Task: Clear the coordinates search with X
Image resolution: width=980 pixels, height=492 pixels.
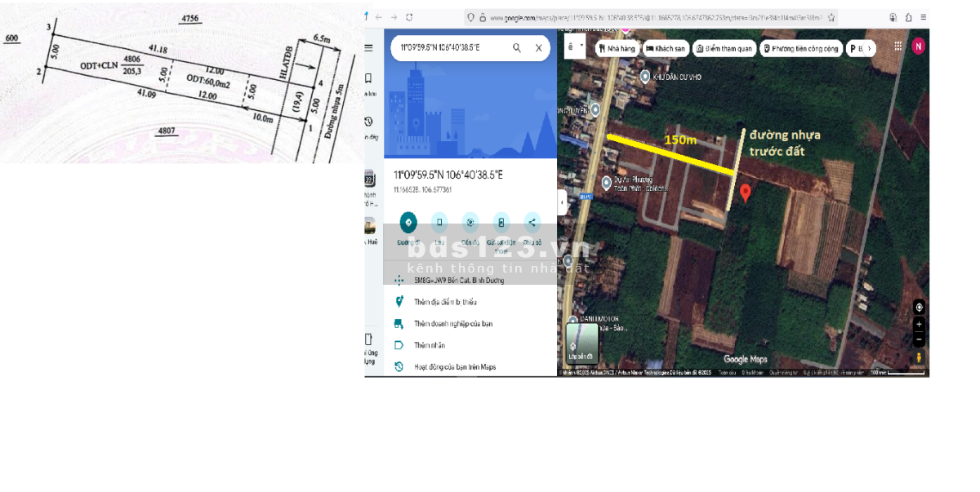Action: click(x=539, y=48)
